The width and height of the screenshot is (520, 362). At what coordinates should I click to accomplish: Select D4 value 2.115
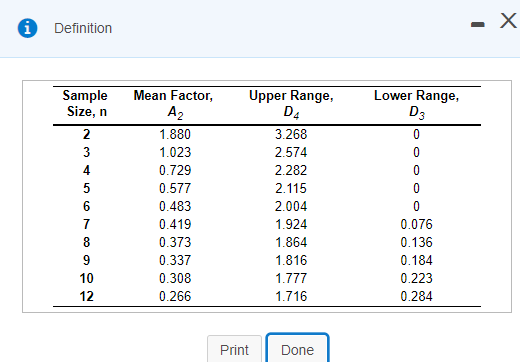(291, 189)
